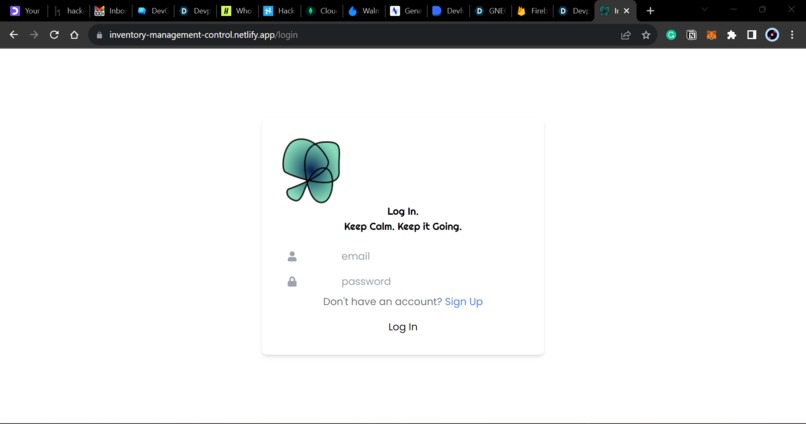Image resolution: width=806 pixels, height=424 pixels.
Task: Switch to the Gmail Inbox tab
Action: pos(111,11)
